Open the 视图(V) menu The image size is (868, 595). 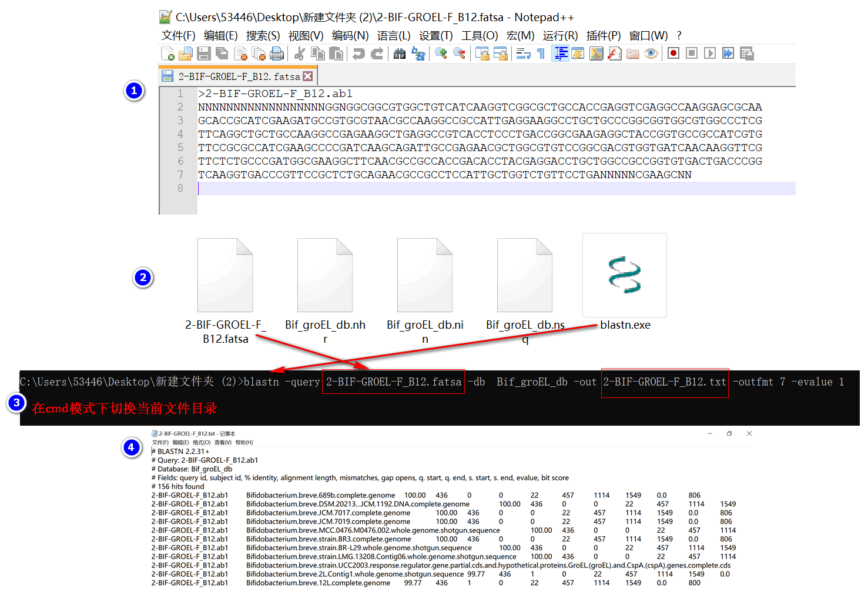point(306,36)
